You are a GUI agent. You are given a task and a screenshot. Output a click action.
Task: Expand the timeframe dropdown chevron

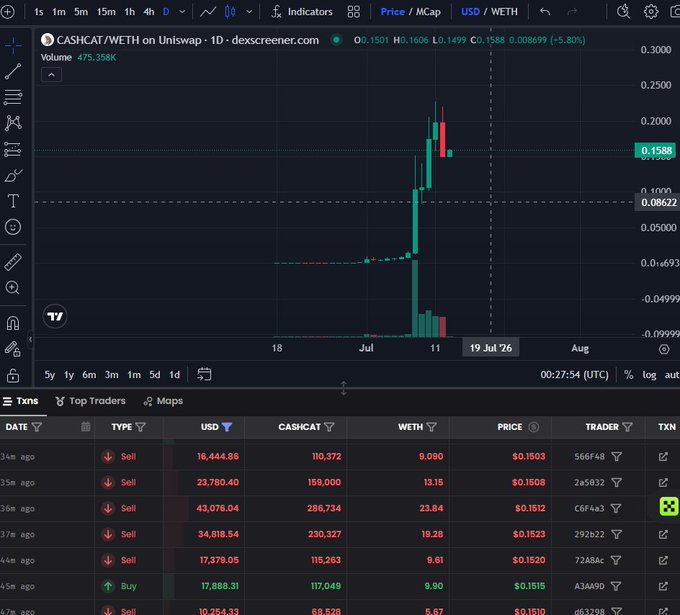[182, 12]
